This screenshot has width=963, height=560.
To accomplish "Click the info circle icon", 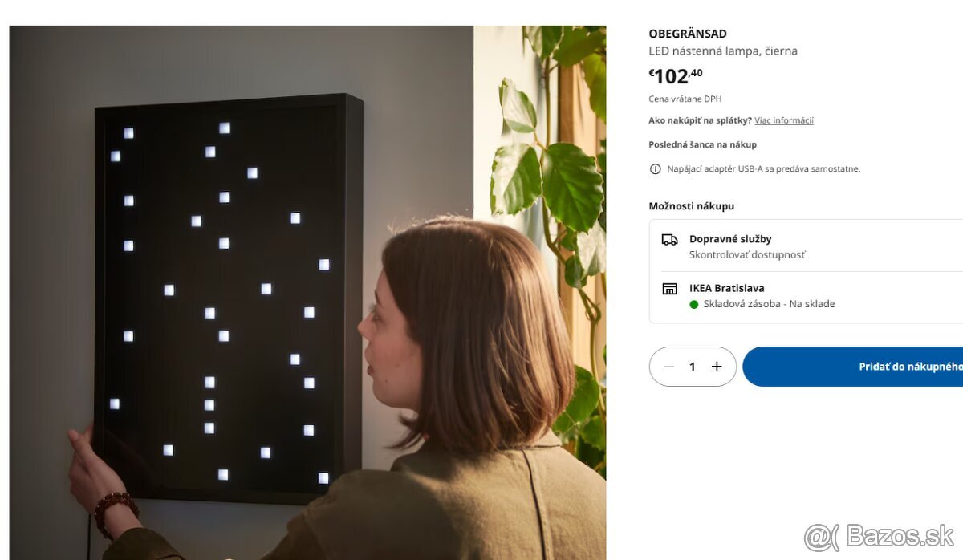I will pyautogui.click(x=655, y=169).
